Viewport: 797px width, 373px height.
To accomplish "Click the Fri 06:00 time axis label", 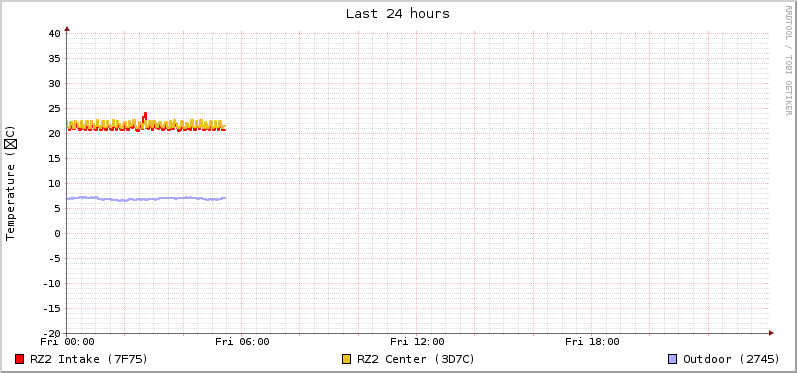I will click(x=242, y=342).
